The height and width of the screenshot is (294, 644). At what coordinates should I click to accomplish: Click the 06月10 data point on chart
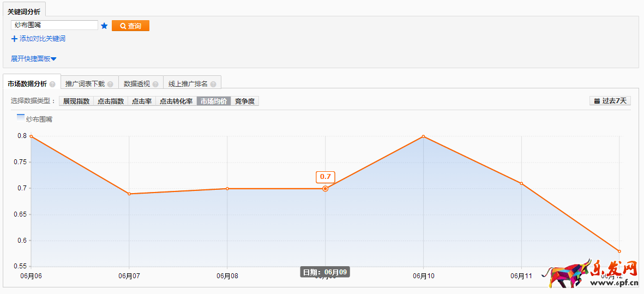coord(423,136)
